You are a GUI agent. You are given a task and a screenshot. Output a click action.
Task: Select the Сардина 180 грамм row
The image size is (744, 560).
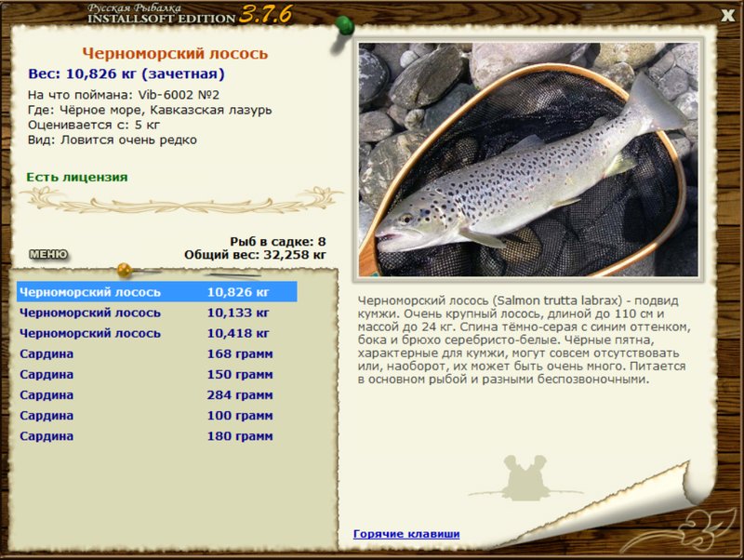pyautogui.click(x=157, y=436)
